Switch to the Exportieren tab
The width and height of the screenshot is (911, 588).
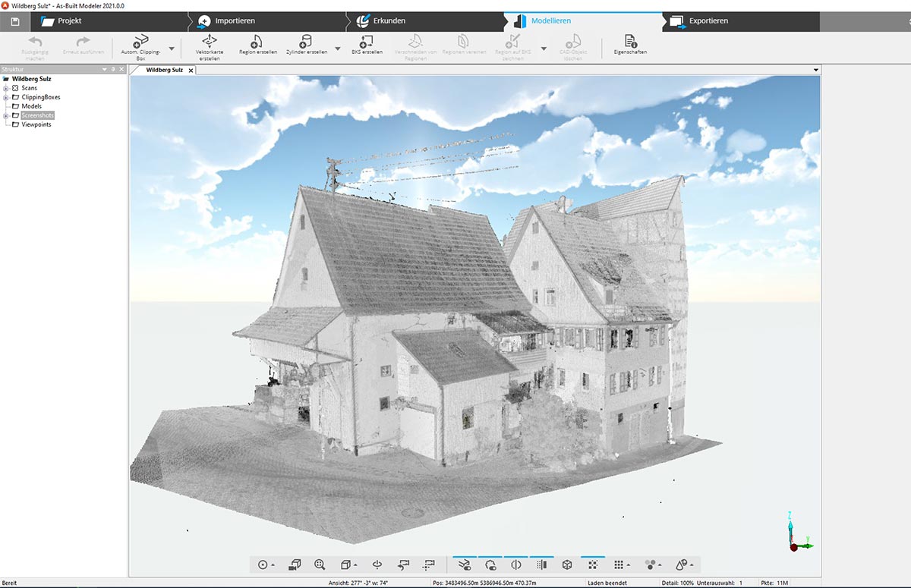point(708,21)
